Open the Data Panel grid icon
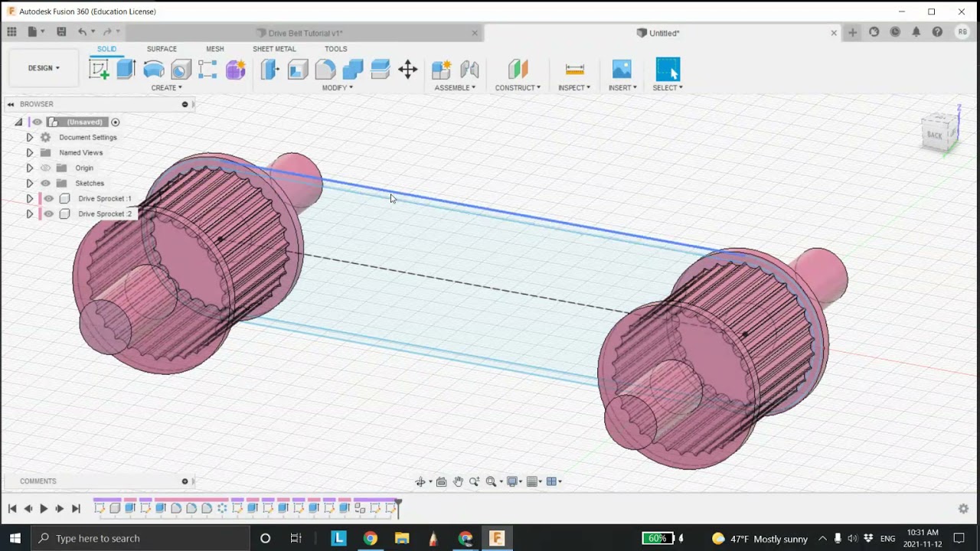Viewport: 980px width, 551px height. click(x=11, y=32)
